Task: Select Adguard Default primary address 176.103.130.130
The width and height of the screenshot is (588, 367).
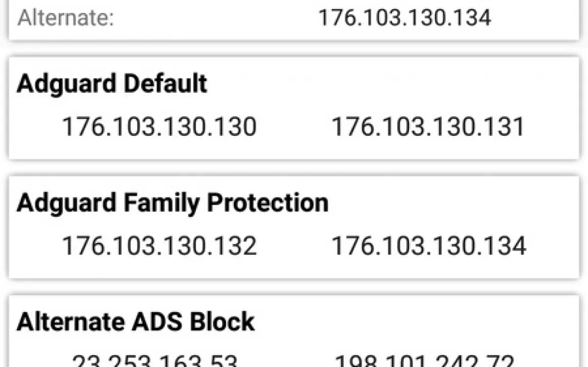Action: pos(159,127)
